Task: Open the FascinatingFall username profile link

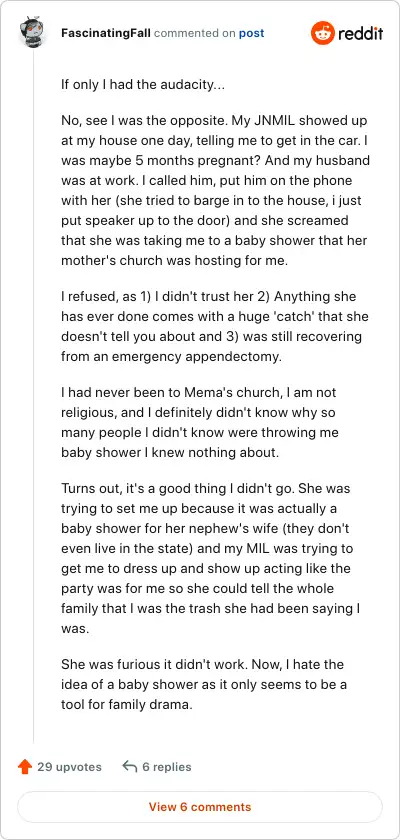Action: click(106, 33)
